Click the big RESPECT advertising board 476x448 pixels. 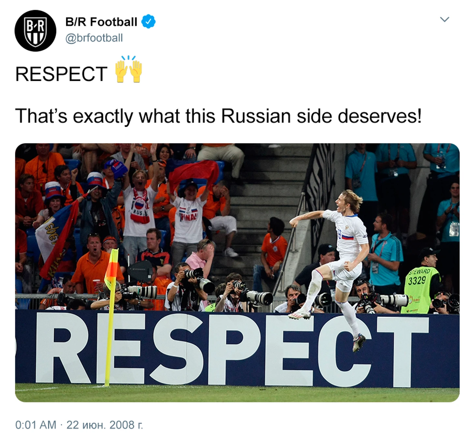coord(237,349)
